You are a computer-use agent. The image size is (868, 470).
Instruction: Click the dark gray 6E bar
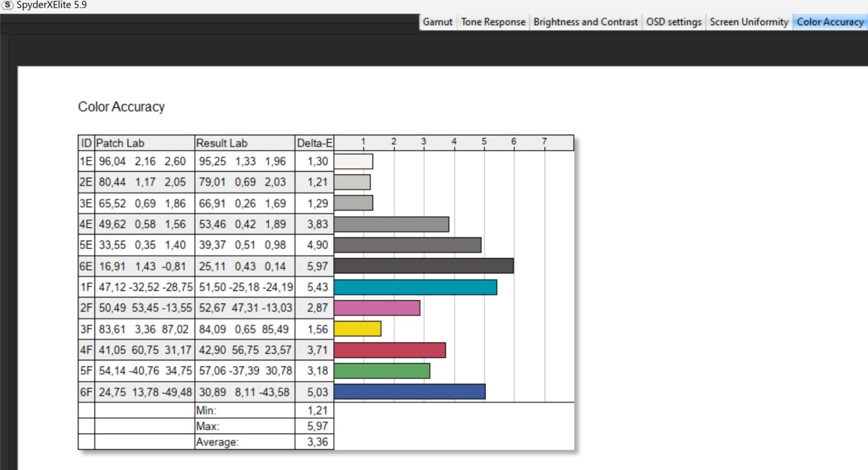[424, 266]
